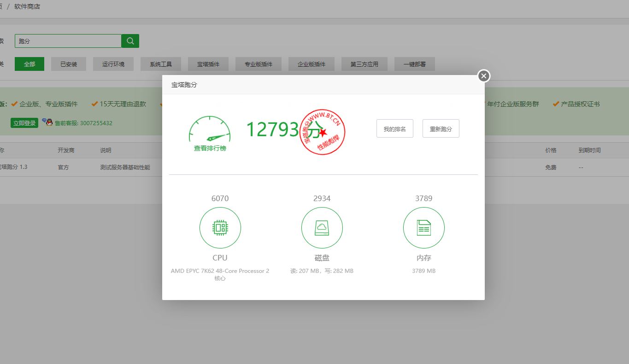The height and width of the screenshot is (364, 629).
Task: Switch to the 已安装 tab
Action: (68, 64)
